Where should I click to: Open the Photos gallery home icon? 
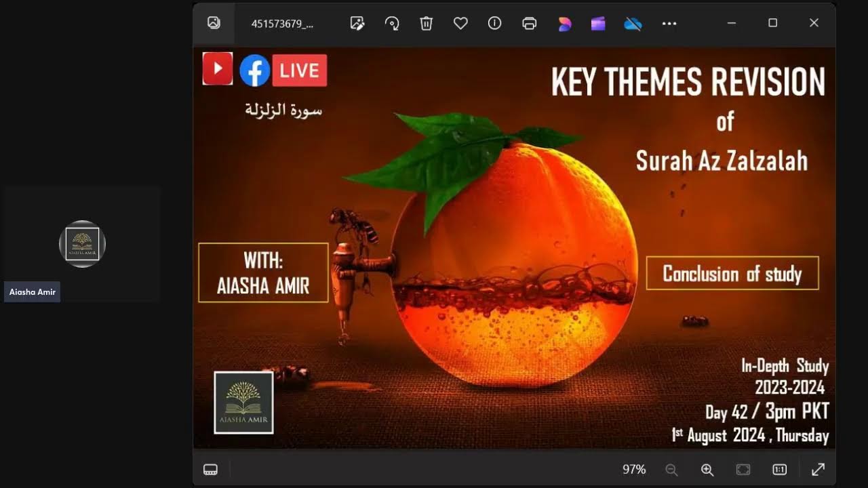coord(214,23)
